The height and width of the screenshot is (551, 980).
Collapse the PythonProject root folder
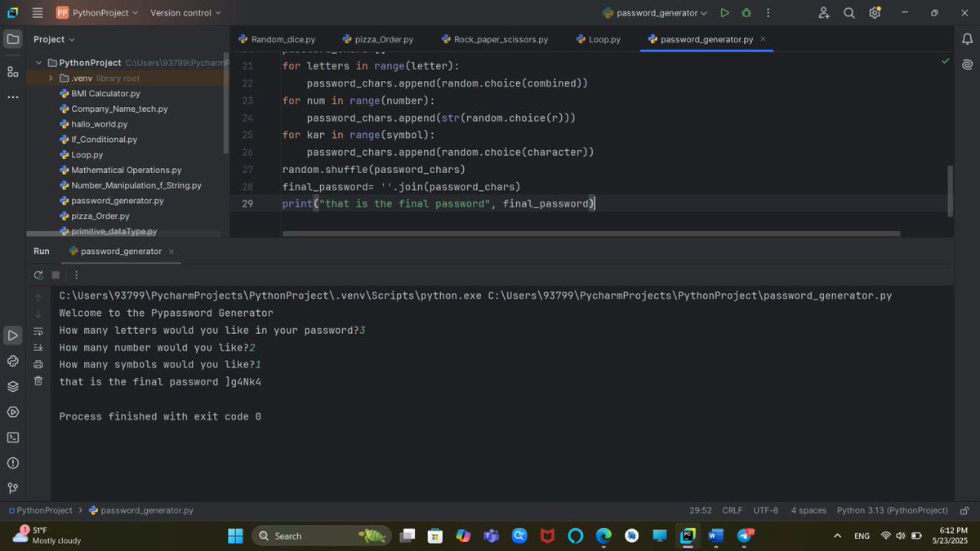point(38,63)
